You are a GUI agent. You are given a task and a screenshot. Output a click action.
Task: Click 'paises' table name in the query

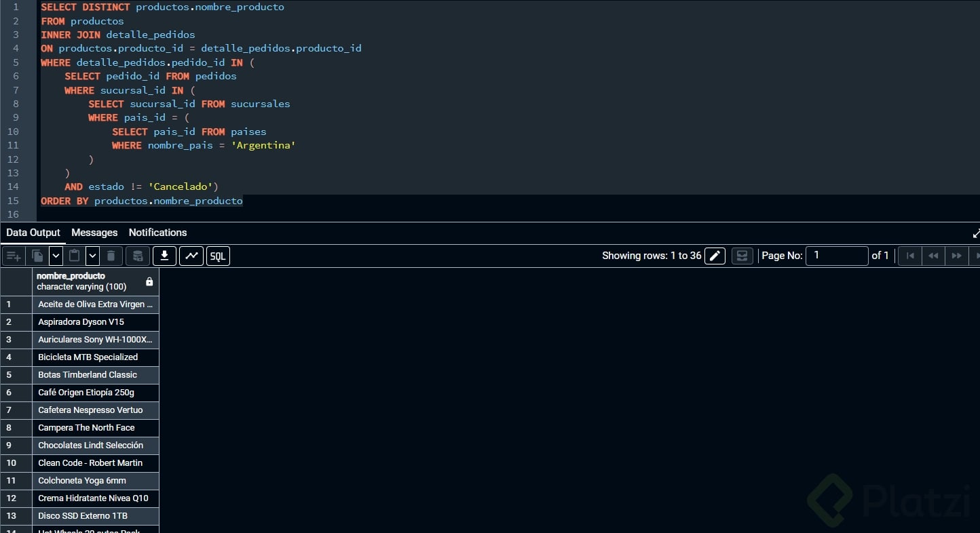[248, 132]
